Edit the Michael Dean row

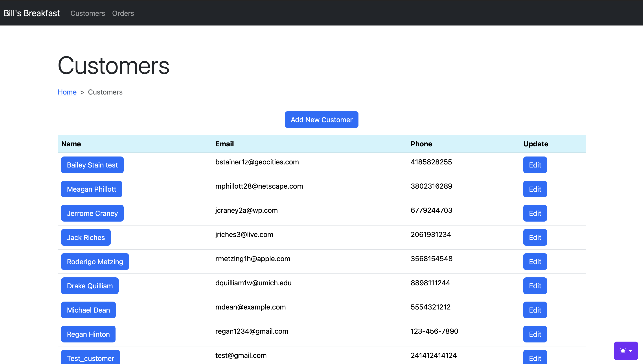click(x=535, y=310)
